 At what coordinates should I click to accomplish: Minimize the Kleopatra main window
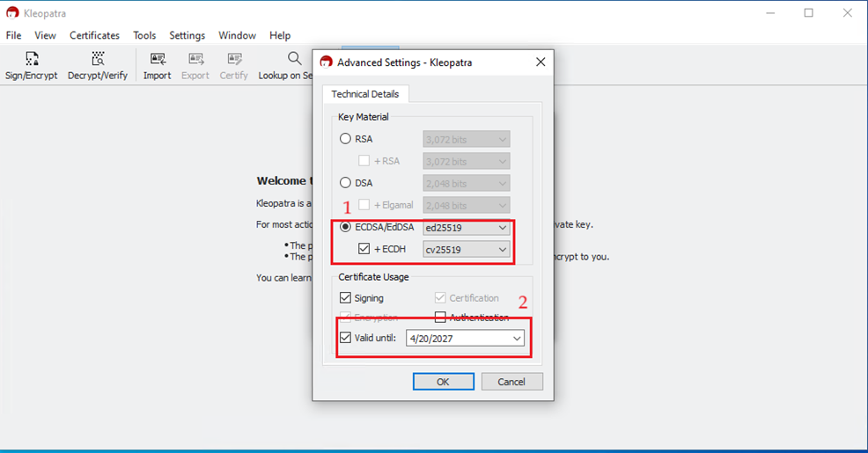click(770, 12)
